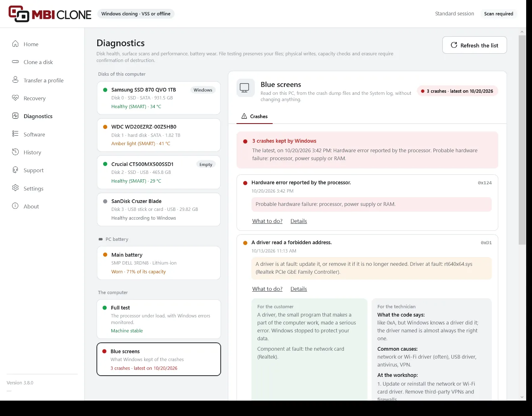
Task: Open History via the clock icon
Action: (x=15, y=152)
